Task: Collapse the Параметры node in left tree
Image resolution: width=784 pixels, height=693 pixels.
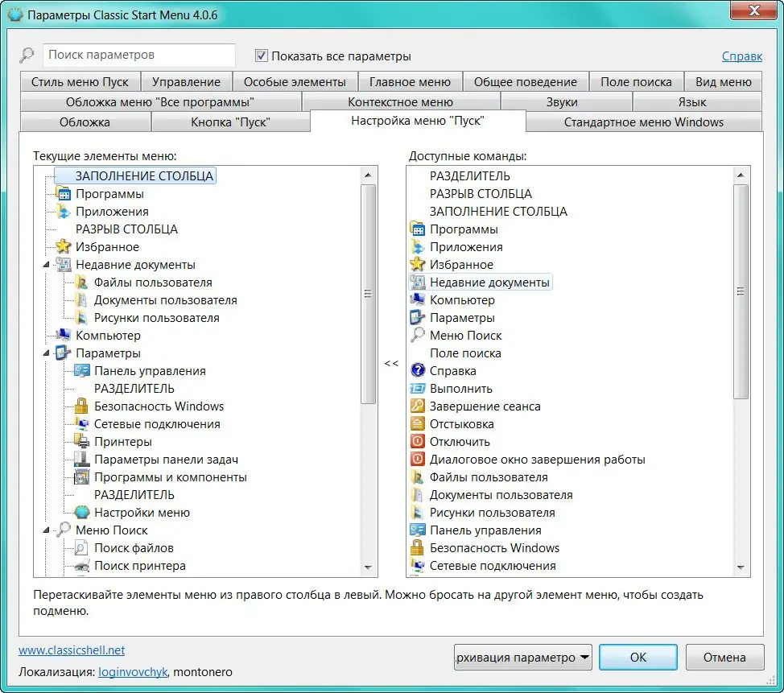Action: (x=47, y=353)
